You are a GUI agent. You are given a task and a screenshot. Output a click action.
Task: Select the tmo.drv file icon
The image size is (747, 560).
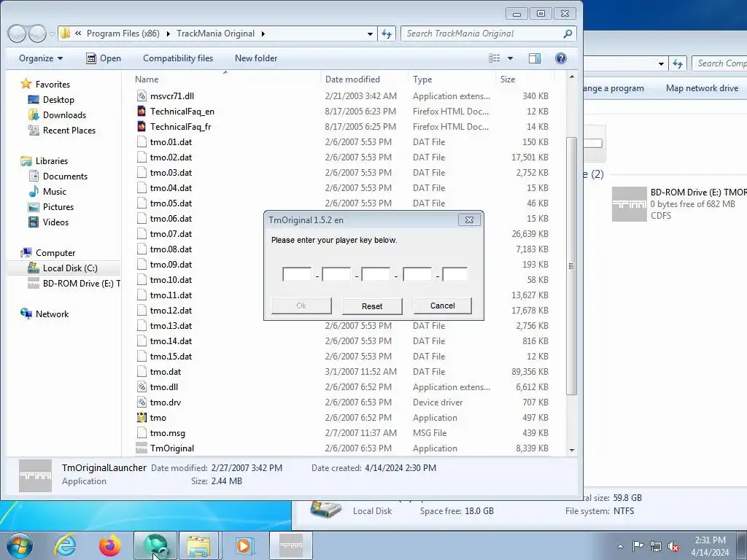click(x=142, y=402)
